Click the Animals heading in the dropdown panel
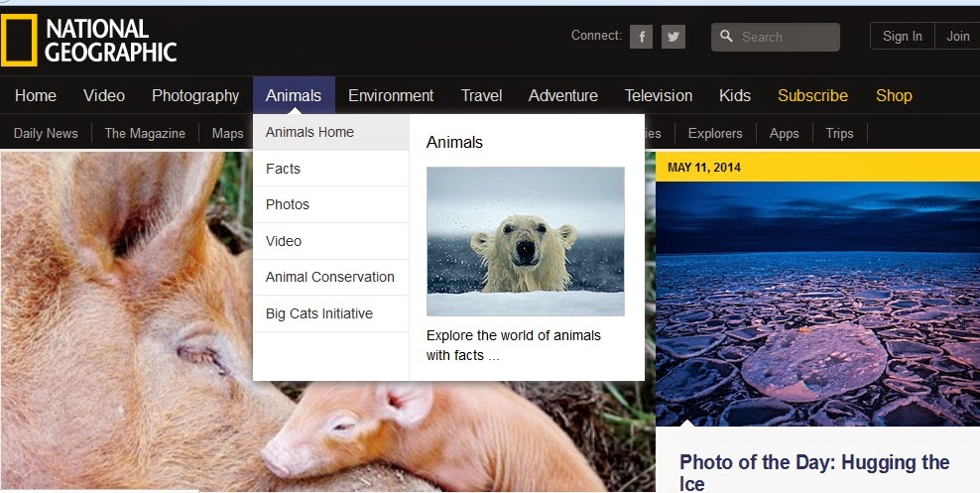980x493 pixels. [454, 142]
